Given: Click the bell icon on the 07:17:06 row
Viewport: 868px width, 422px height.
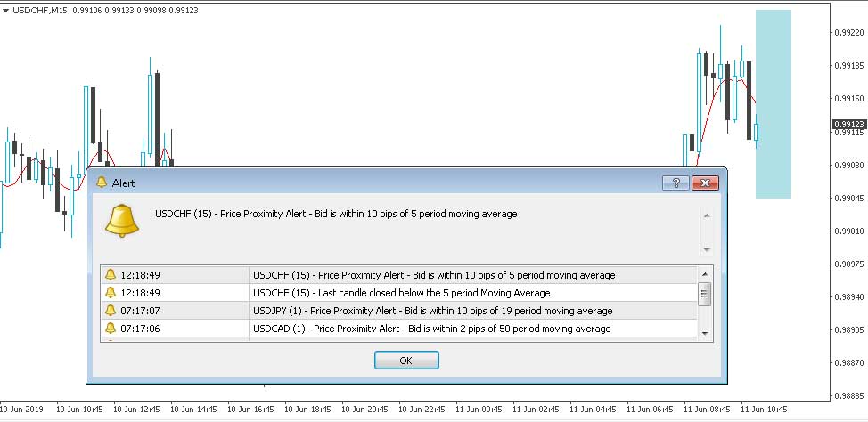Looking at the screenshot, I should [111, 329].
